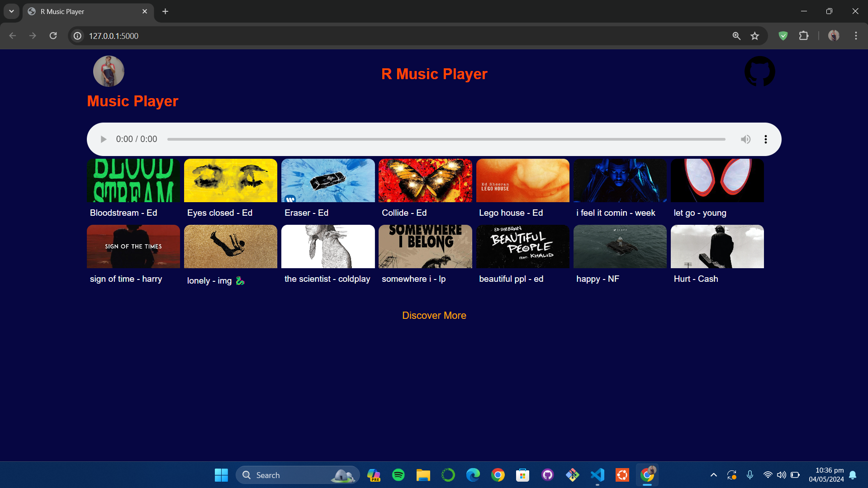This screenshot has width=868, height=488.
Task: Click 'Bloodstream - Ed' title
Action: pyautogui.click(x=123, y=213)
